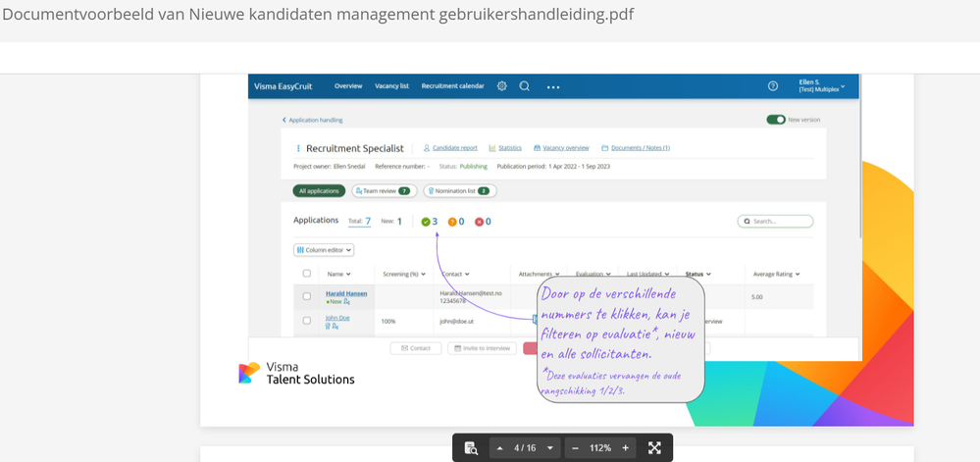Enter fullscreen with the expand arrows icon
980x462 pixels.
coord(654,447)
